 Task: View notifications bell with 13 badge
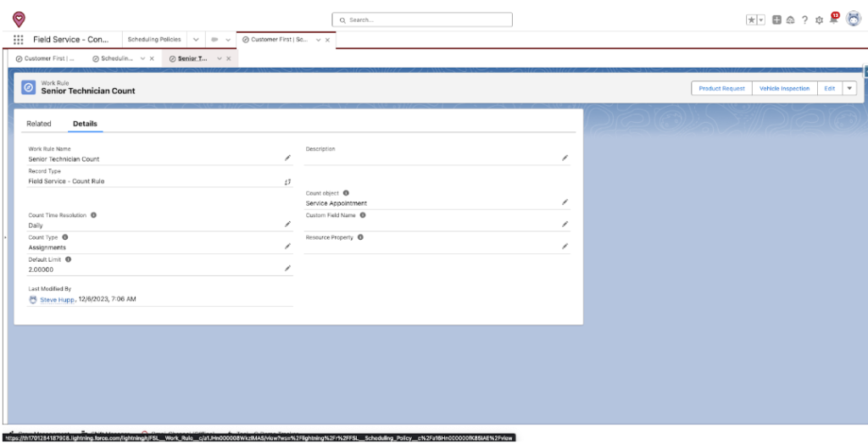tap(834, 19)
